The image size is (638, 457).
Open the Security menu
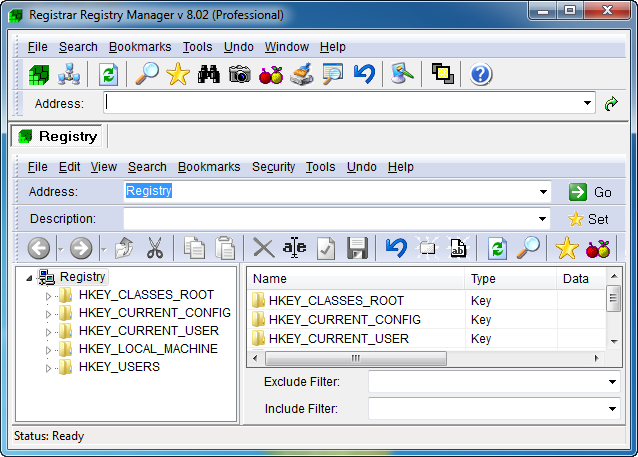(273, 167)
